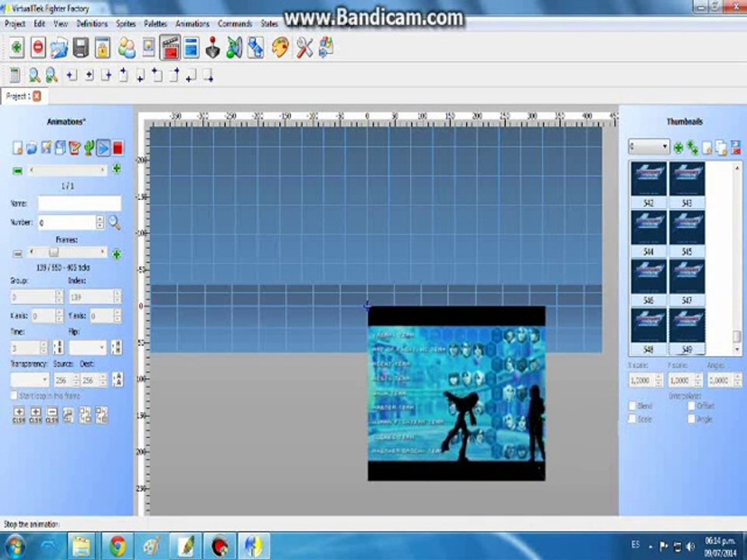Screen dimensions: 747x560
Task: Click the second magnifier zoom icon
Action: coord(51,75)
